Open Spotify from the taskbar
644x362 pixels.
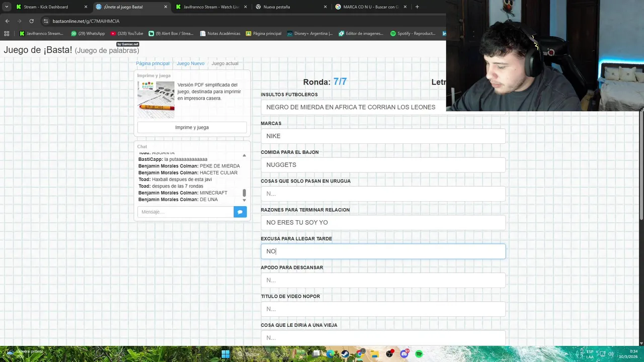(419, 354)
